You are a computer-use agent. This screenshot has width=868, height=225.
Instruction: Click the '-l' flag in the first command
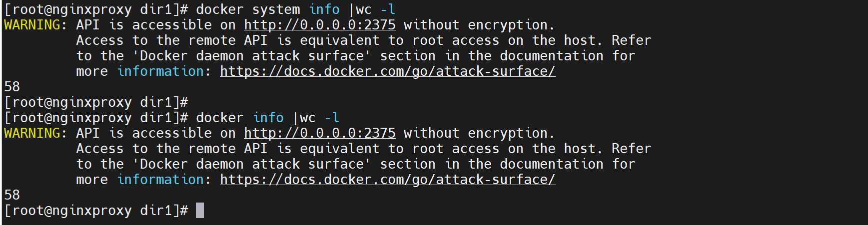(388, 9)
